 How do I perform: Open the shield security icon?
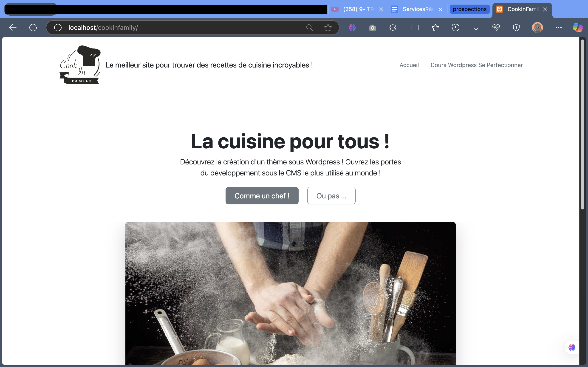pos(516,28)
